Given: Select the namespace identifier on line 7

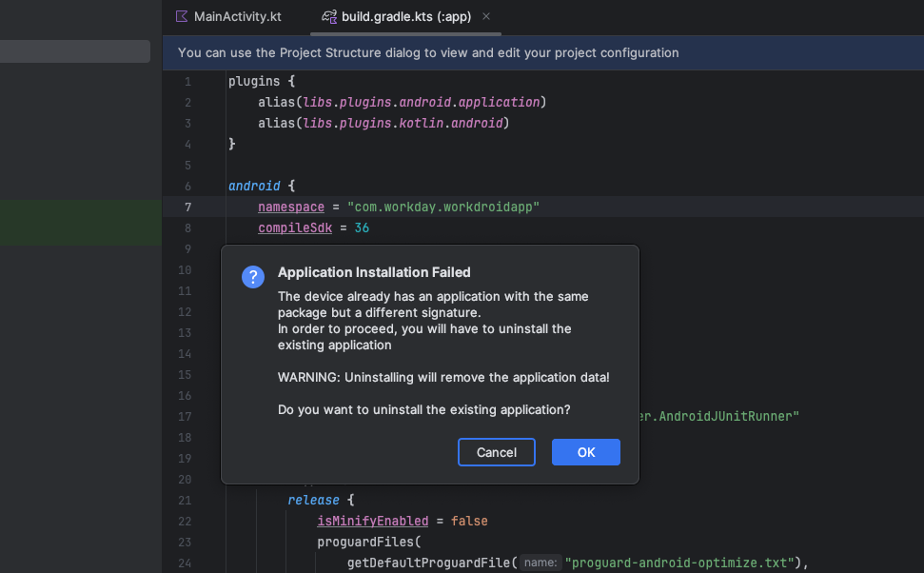Looking at the screenshot, I should tap(290, 207).
